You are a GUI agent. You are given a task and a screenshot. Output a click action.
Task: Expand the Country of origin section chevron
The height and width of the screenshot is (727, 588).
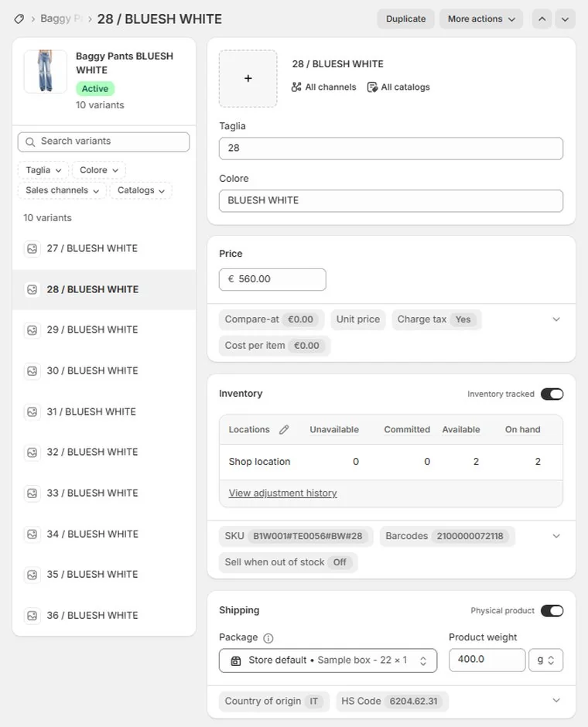coord(556,701)
